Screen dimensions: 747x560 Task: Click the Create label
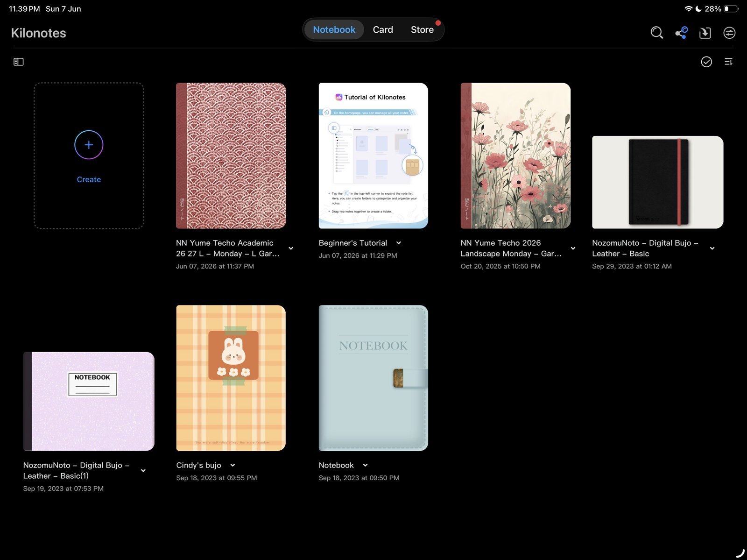point(89,180)
